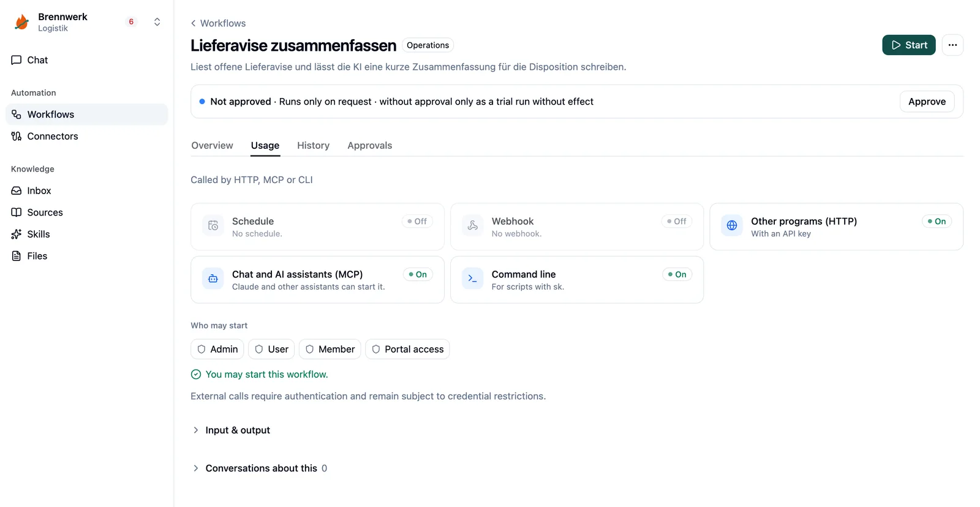The height and width of the screenshot is (507, 980).
Task: Open the workspace switcher chevrons
Action: pos(157,22)
